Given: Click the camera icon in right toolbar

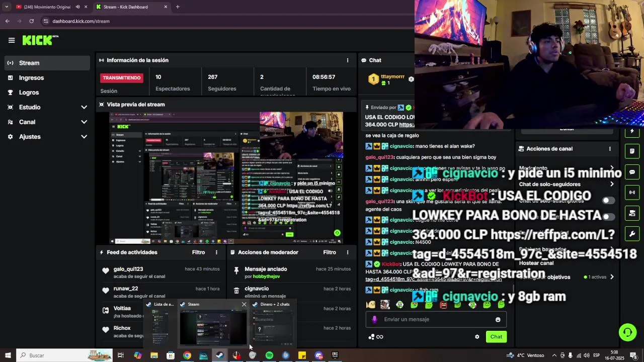Looking at the screenshot, I should point(632,213).
